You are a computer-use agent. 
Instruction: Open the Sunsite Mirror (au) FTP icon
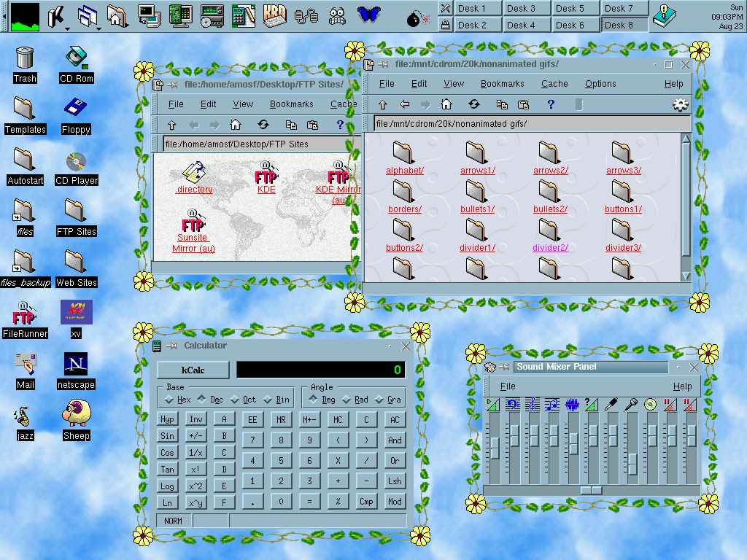pos(193,222)
